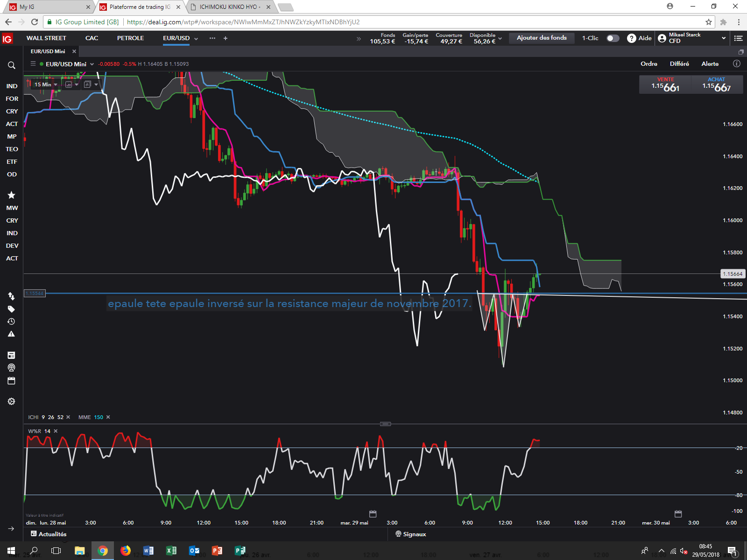Expand the EUR/USD workspace tab chevron

click(196, 39)
